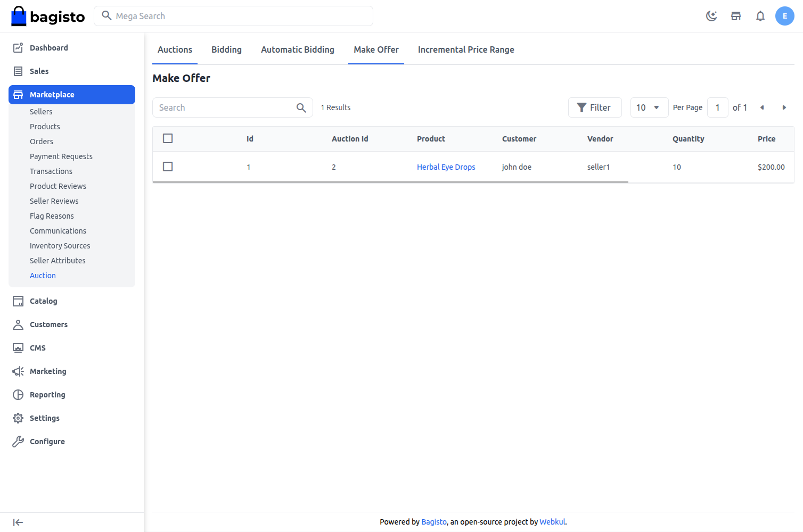Open Seller Attributes submenu item

[58, 261]
